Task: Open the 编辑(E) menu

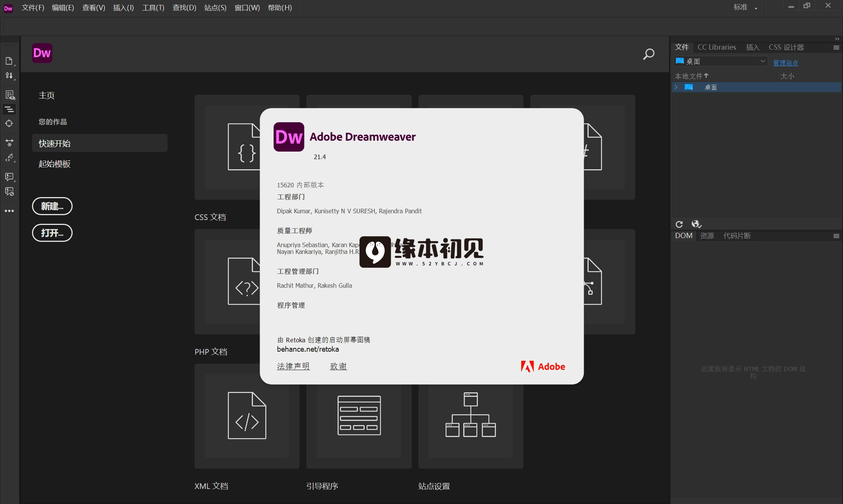Action: (63, 8)
